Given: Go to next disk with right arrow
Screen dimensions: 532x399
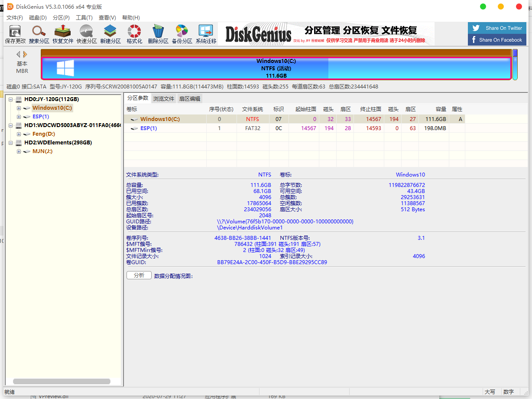Looking at the screenshot, I should tap(25, 54).
